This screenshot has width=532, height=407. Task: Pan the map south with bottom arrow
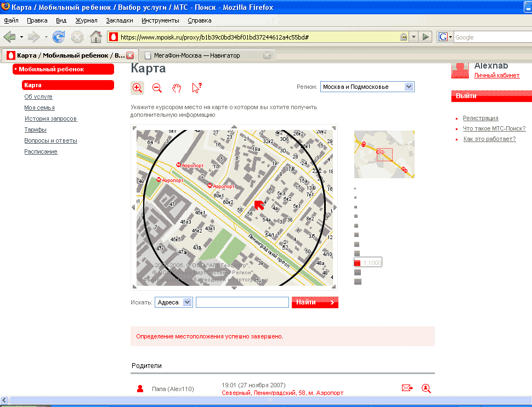234,288
